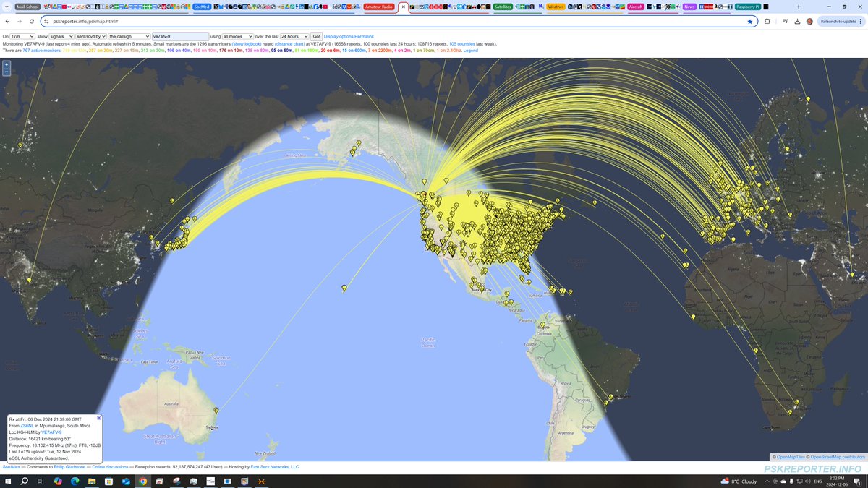Open the Online discussions footer link

(x=110, y=467)
